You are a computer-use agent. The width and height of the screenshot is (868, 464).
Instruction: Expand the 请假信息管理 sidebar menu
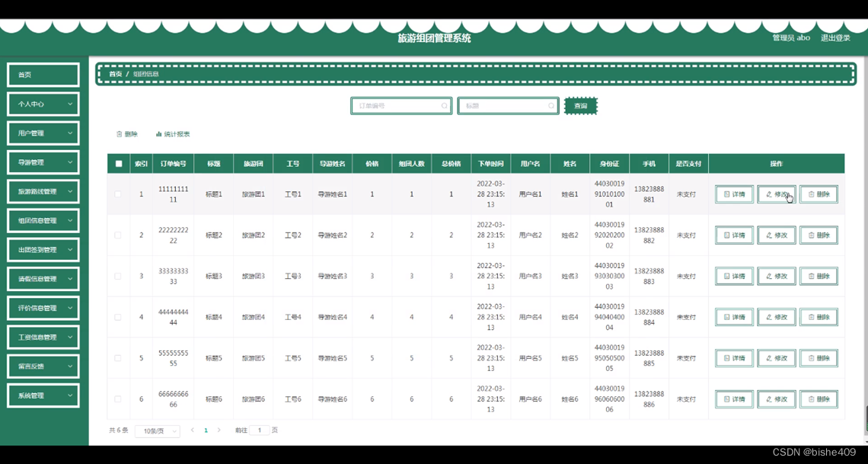pyautogui.click(x=43, y=279)
